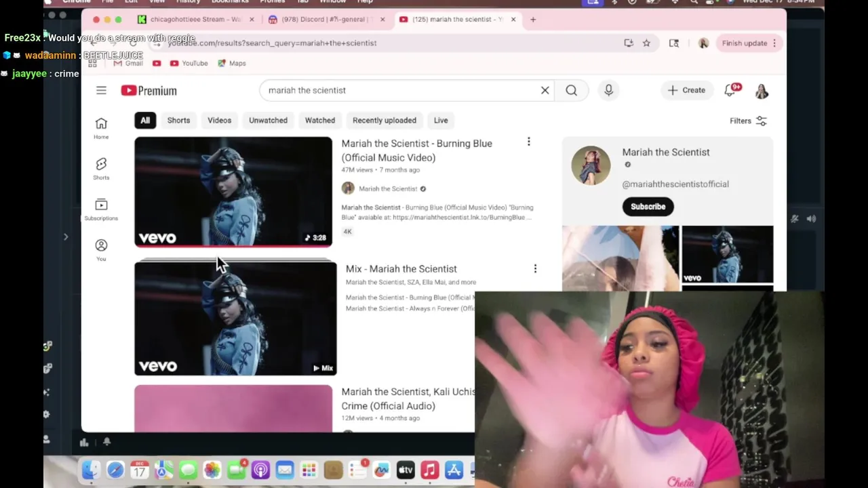Open the Calendar app in the Dock

coord(139,470)
